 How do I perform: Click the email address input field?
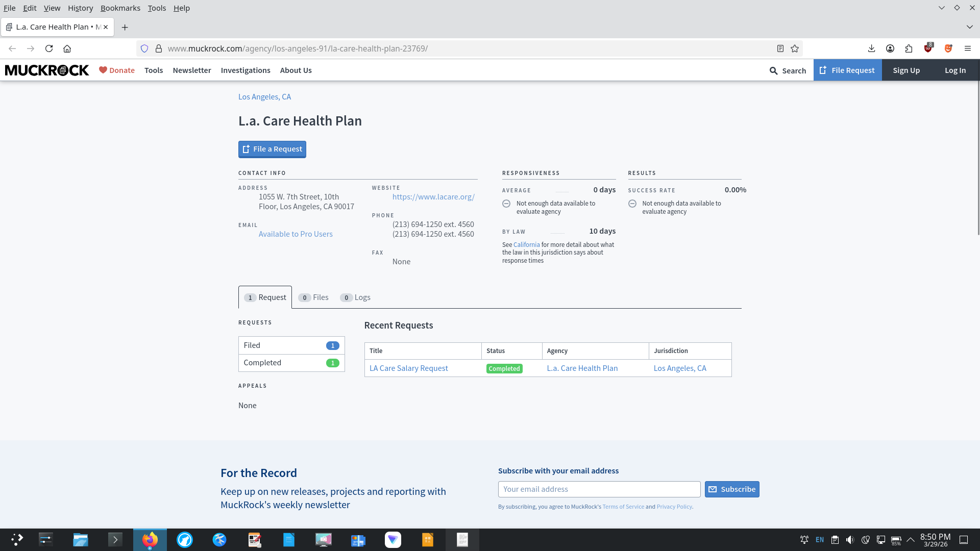599,489
